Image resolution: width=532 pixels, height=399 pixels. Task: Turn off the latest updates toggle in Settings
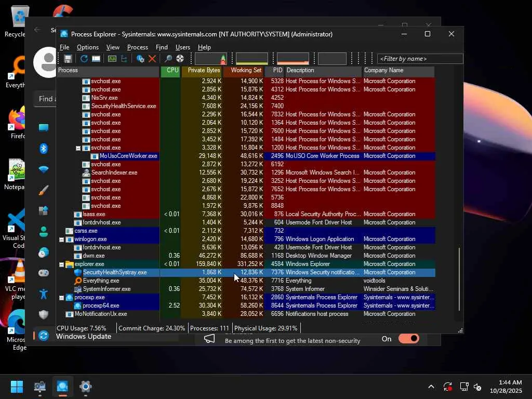pos(409,339)
